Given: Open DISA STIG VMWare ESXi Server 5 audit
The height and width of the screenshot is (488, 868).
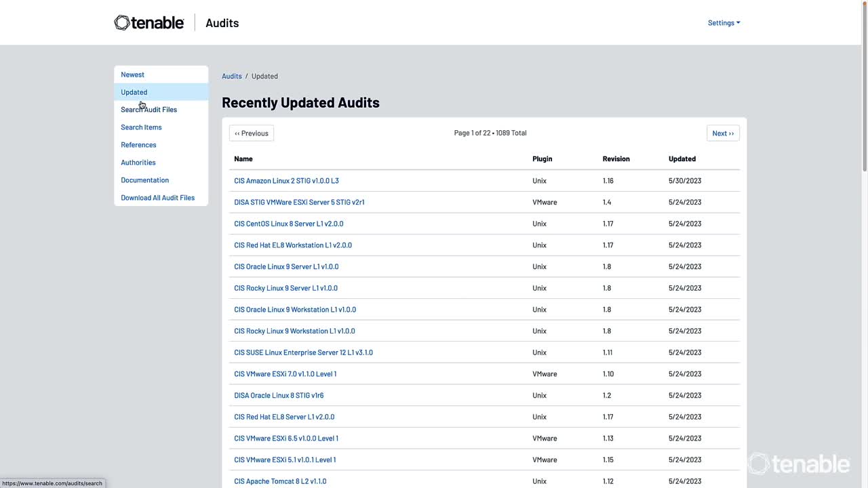Looking at the screenshot, I should click(299, 203).
